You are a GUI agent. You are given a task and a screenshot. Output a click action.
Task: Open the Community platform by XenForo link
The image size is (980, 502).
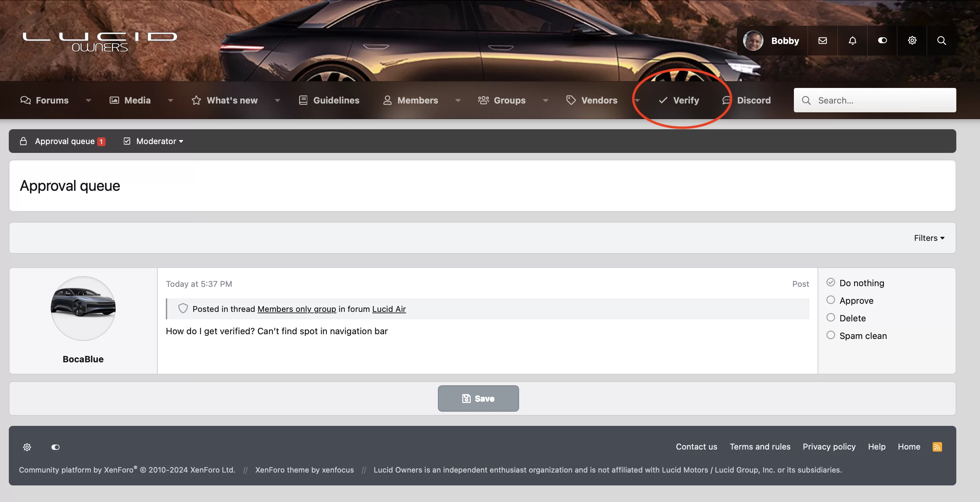pos(127,470)
